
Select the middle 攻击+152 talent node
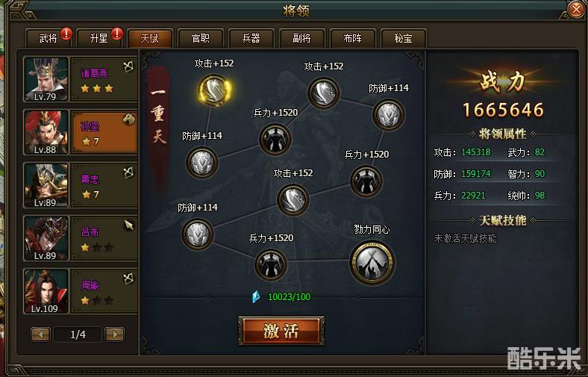(x=293, y=199)
